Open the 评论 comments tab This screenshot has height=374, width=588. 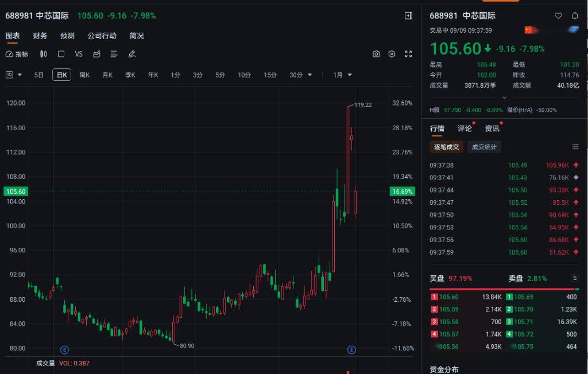[465, 128]
